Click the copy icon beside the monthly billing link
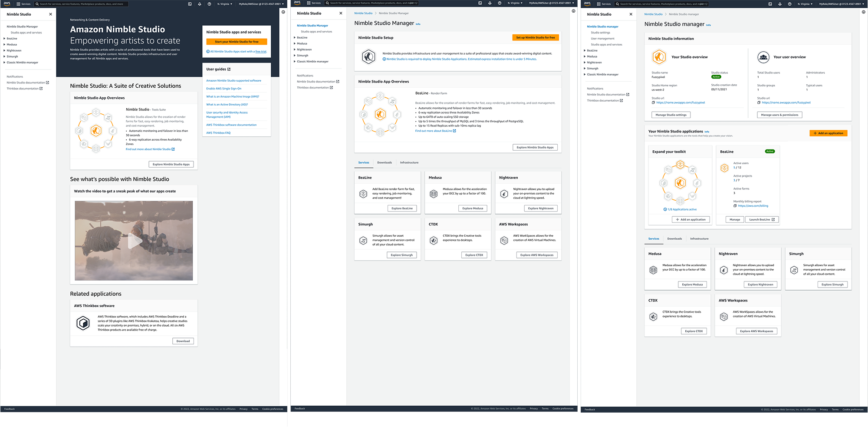 [x=735, y=206]
